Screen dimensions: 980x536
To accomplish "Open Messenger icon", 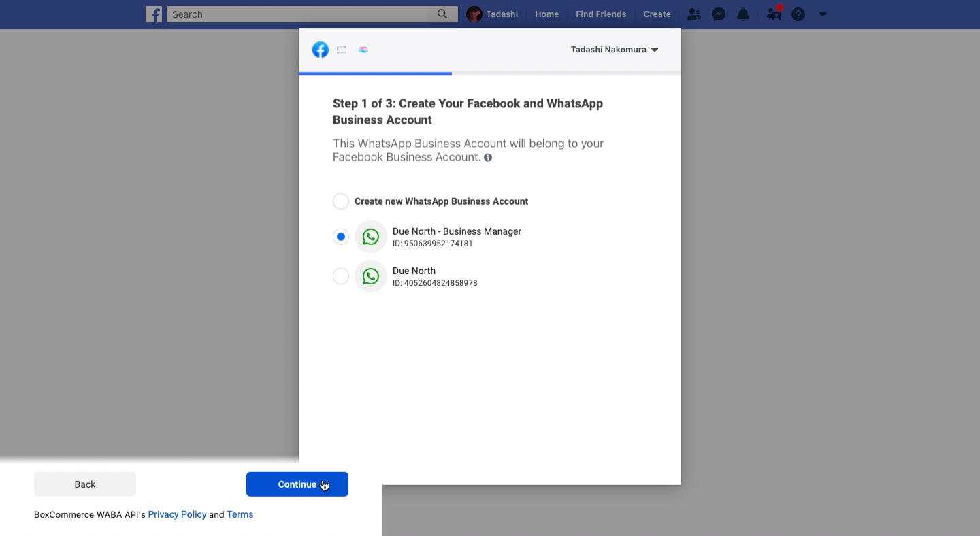I will click(719, 14).
